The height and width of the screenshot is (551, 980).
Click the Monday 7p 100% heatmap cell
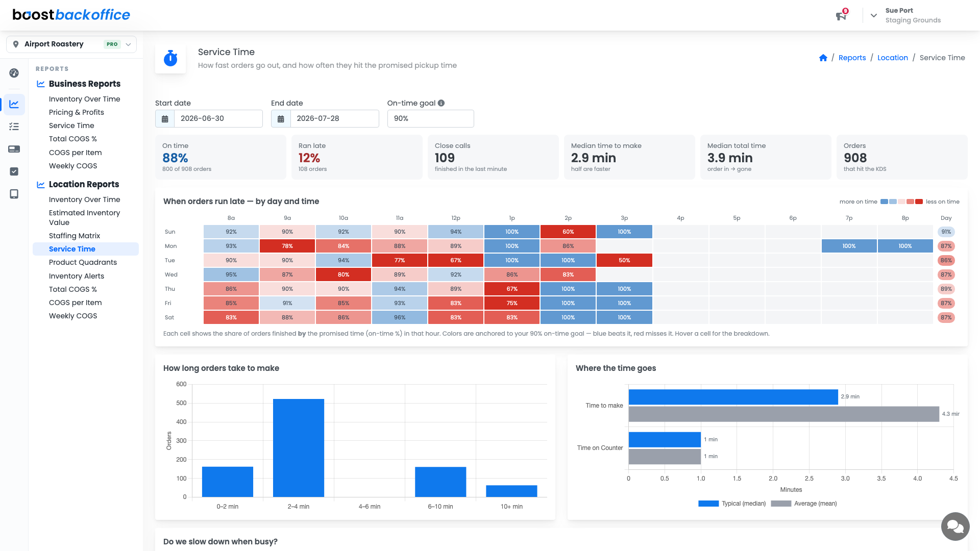(x=849, y=246)
